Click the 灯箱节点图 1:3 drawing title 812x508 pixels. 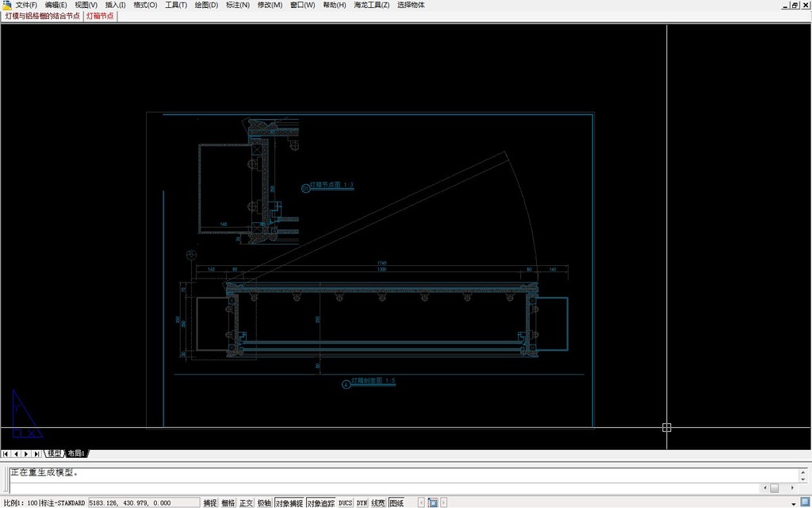click(331, 184)
